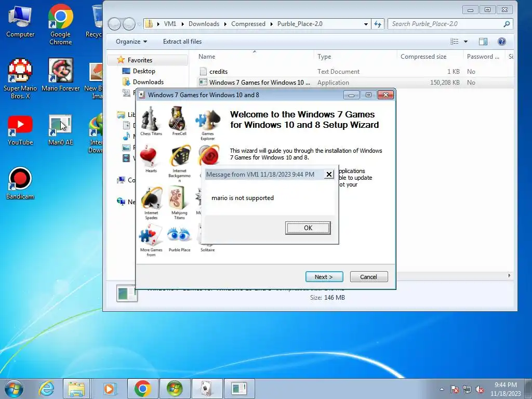
Task: Click the setup installer taskbar button
Action: click(x=239, y=389)
